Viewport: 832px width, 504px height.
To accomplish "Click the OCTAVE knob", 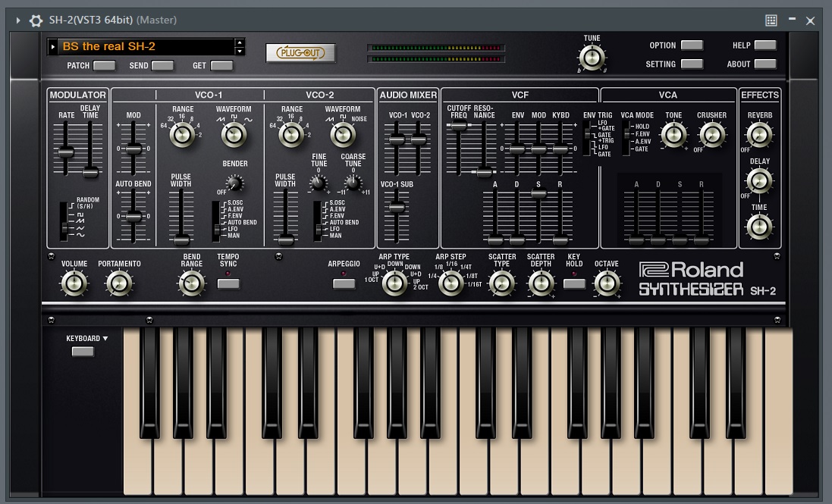I will [607, 283].
